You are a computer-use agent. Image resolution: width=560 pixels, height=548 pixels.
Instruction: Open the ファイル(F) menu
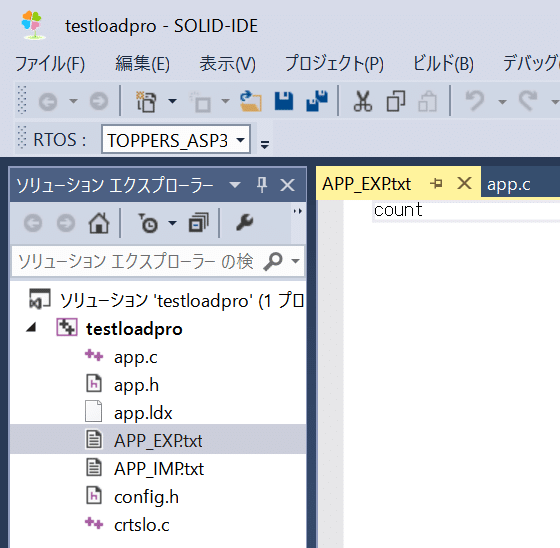pos(50,64)
